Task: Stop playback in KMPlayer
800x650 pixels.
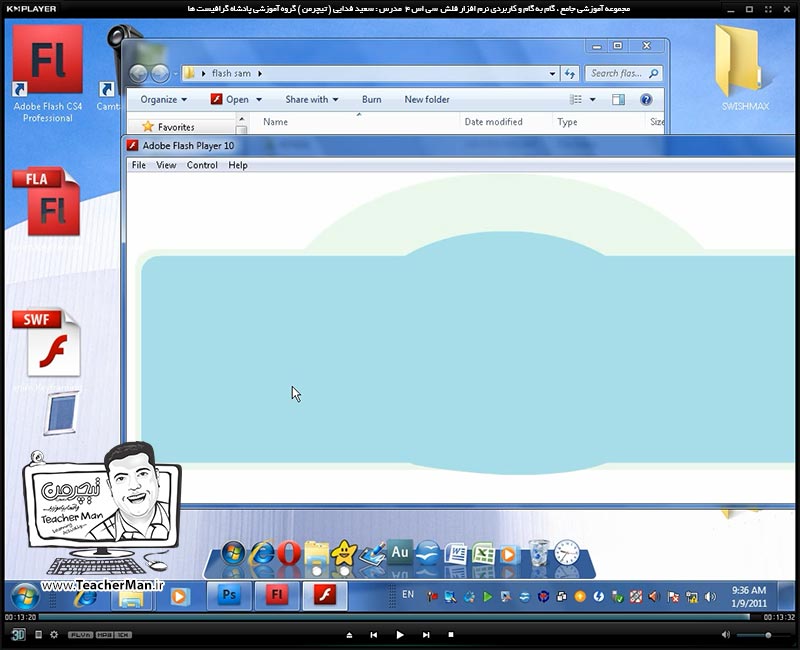Action: click(x=451, y=635)
